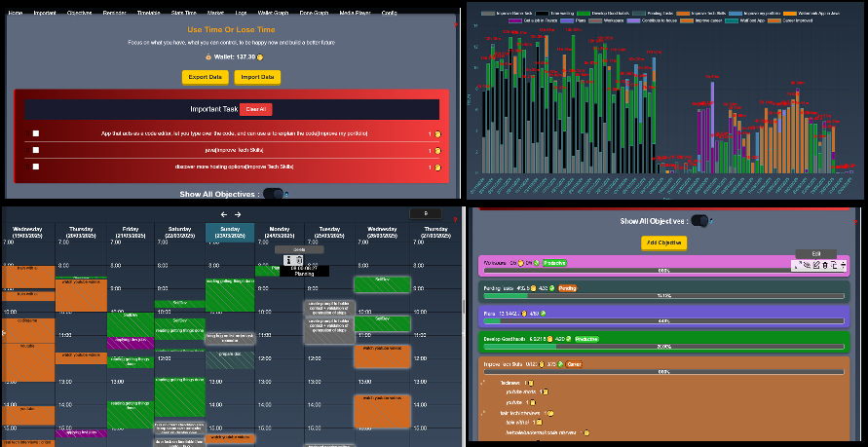Click coin icon on code editor app task
868x447 pixels.
point(437,133)
